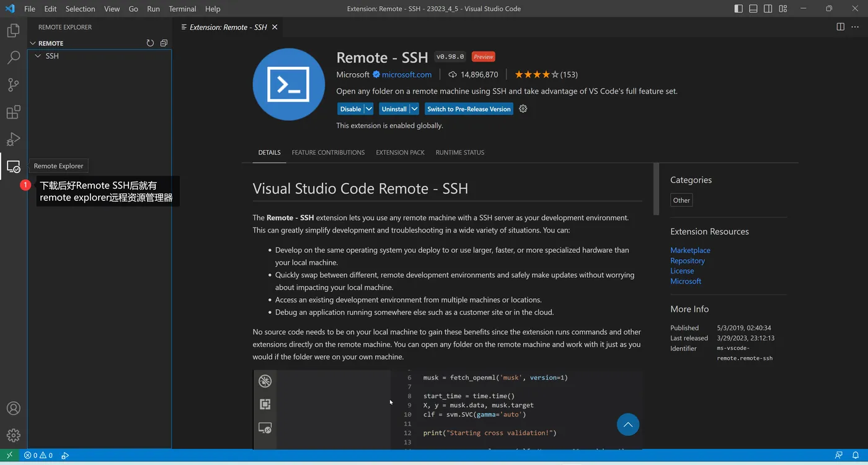868x465 pixels.
Task: Open the Disable dropdown arrow
Action: click(x=369, y=108)
